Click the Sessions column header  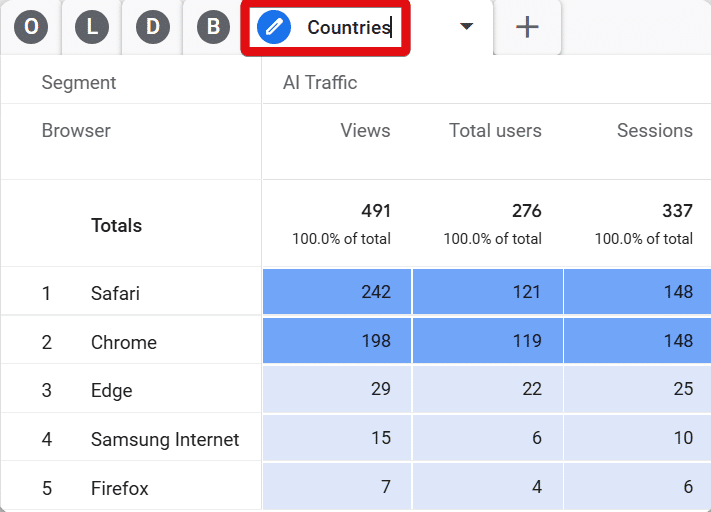click(655, 131)
